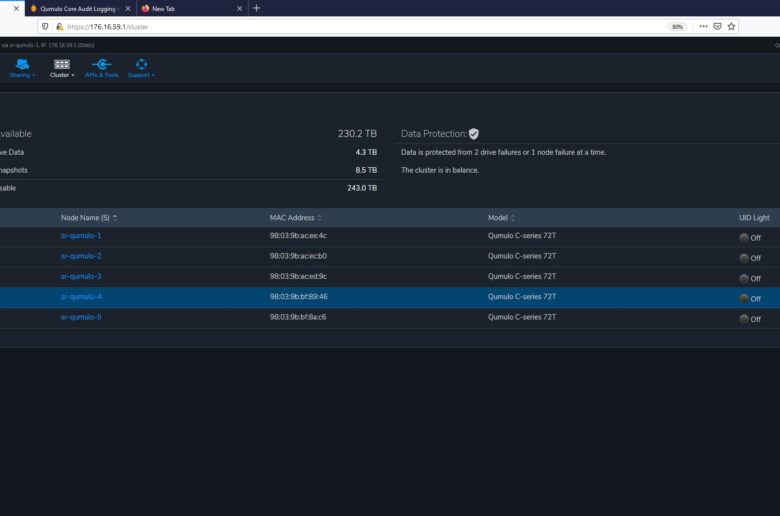Viewport: 780px width, 516px height.
Task: Click 'The cluster is in balance.' text
Action: 440,170
